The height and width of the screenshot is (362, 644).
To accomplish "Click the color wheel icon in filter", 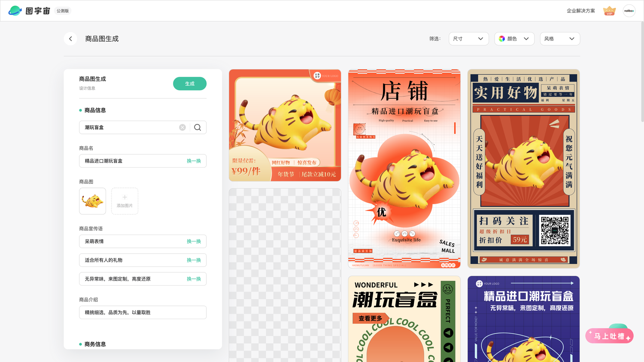I will point(501,39).
